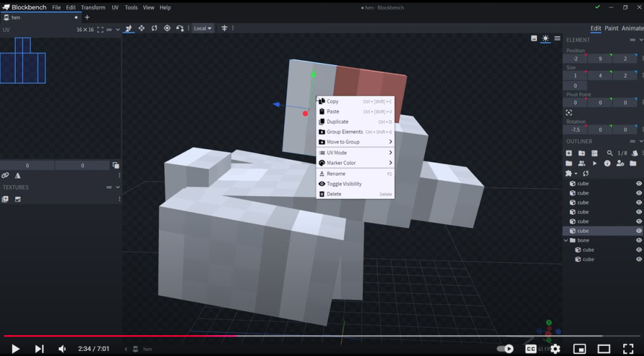644x356 pixels.
Task: Toggle viewport shading sun icon
Action: (545, 38)
